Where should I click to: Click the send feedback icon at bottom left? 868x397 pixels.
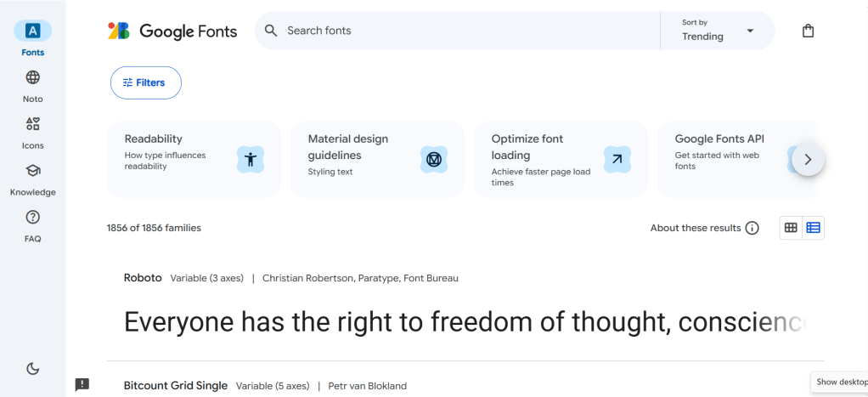tap(82, 384)
